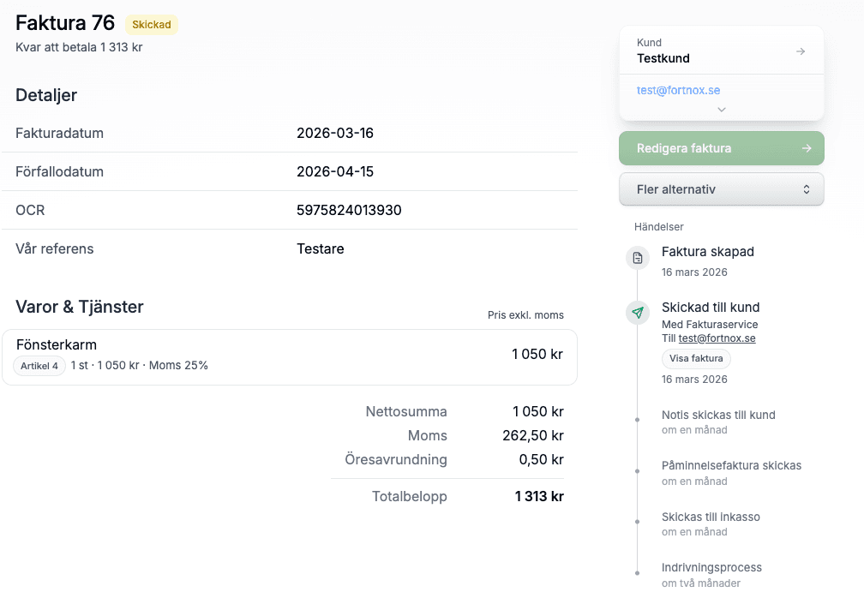The image size is (864, 616).
Task: Click the document icon beside Faktura skapad
Action: [637, 258]
